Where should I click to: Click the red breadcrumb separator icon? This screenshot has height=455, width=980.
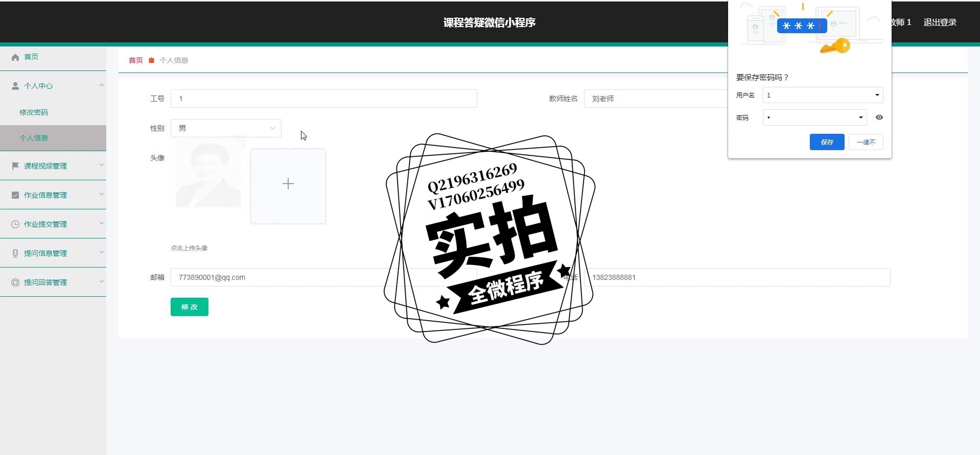(x=151, y=60)
